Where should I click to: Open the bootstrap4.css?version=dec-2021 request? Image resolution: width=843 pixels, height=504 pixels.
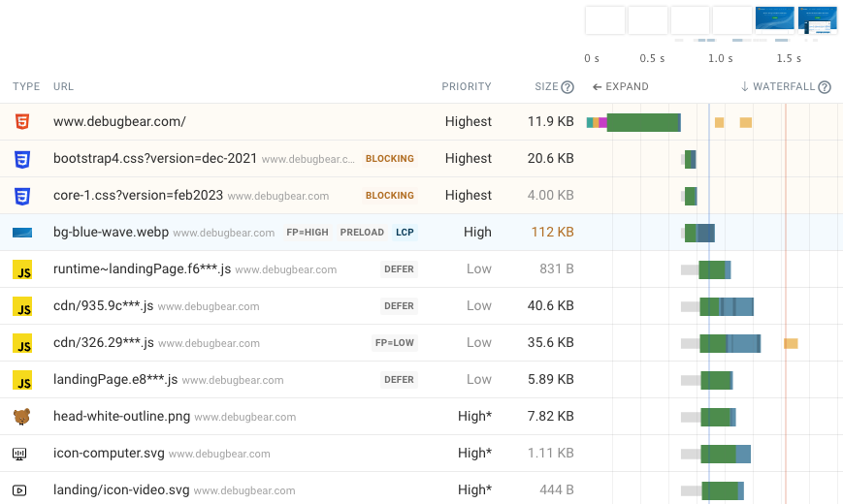point(421,159)
